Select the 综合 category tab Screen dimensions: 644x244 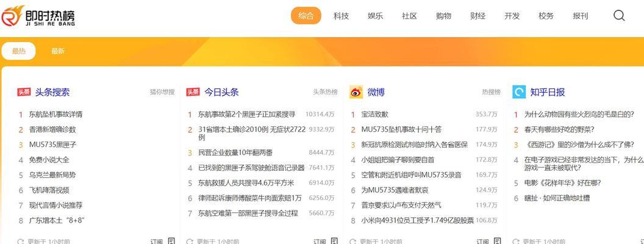pyautogui.click(x=306, y=16)
